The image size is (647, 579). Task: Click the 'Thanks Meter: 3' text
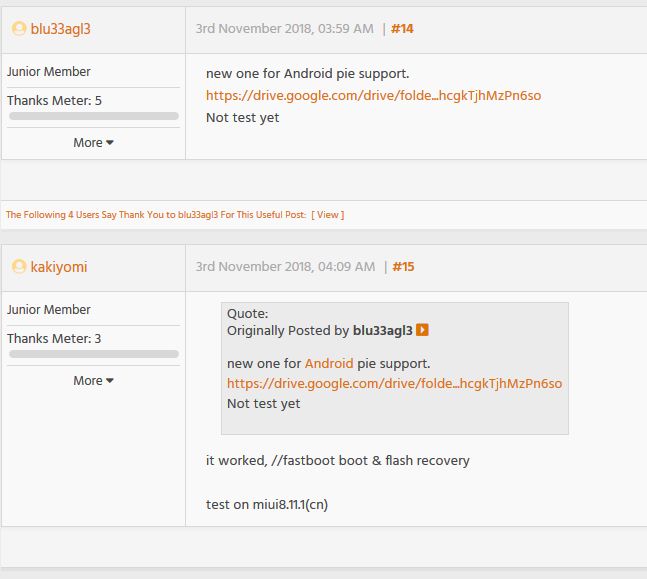(x=54, y=338)
